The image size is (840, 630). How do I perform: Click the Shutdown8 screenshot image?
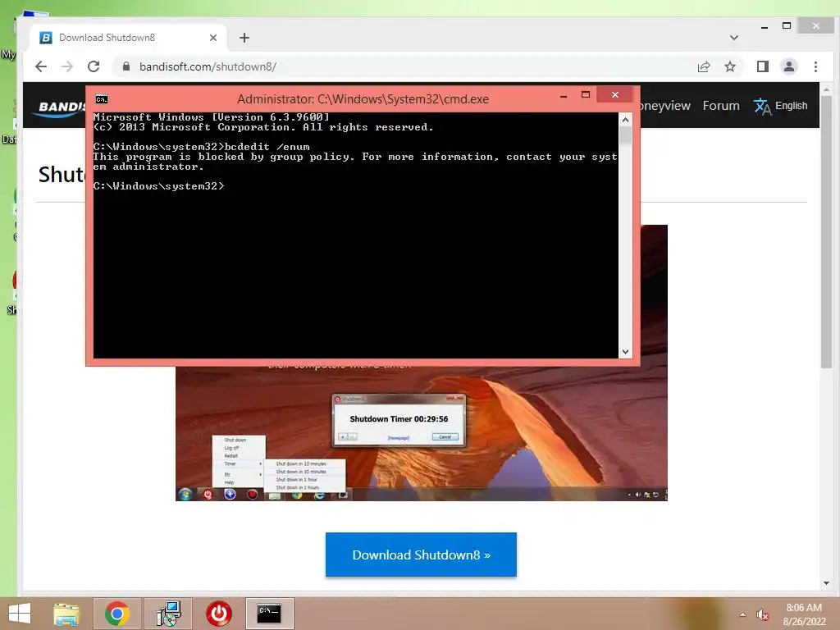click(x=422, y=434)
